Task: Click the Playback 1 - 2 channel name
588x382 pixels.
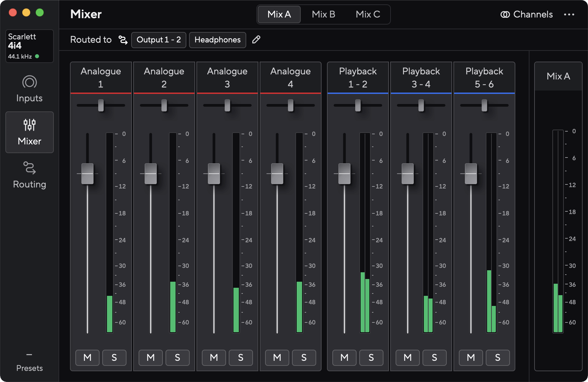Action: (x=358, y=77)
